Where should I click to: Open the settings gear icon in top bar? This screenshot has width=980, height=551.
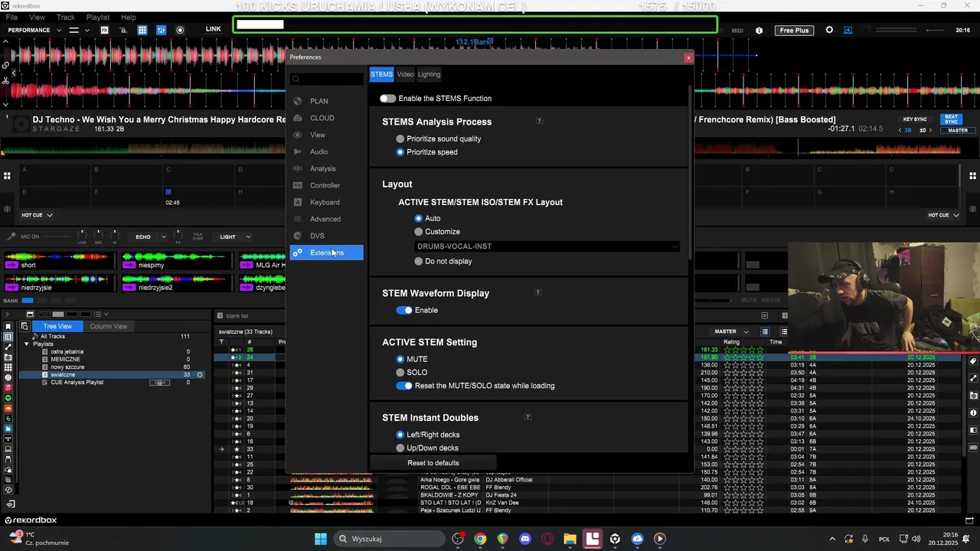coord(829,30)
